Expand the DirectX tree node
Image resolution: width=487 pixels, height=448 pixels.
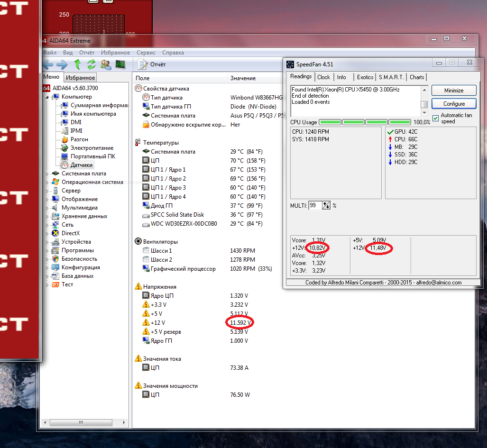(x=47, y=233)
